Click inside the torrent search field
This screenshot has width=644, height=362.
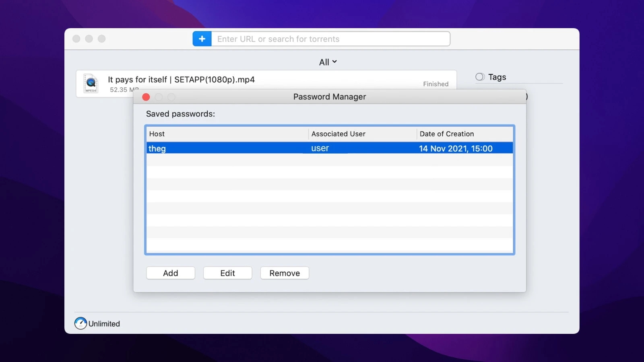[330, 39]
